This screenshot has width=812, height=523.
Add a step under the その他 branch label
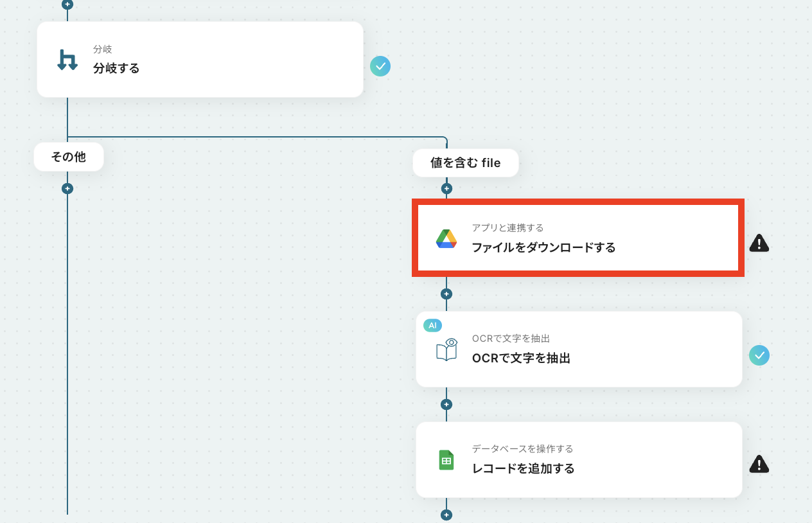(67, 189)
